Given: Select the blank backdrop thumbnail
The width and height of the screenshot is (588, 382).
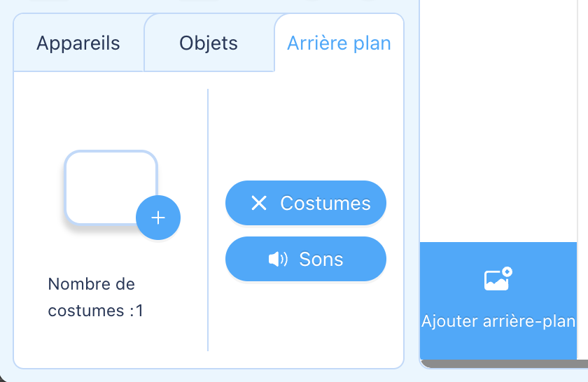Looking at the screenshot, I should point(111,188).
